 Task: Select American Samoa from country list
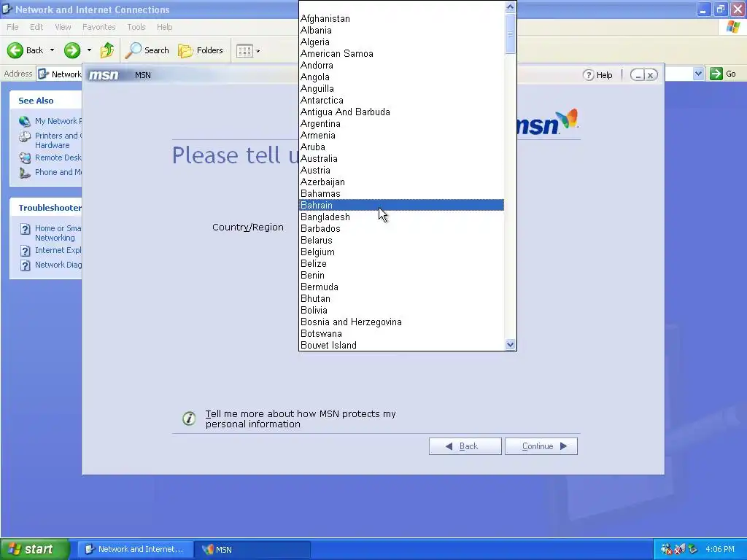click(x=401, y=53)
